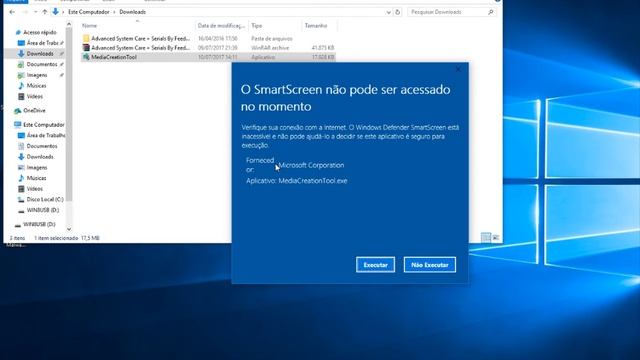
Task: Open pinned Imagens under Acesso rápido
Action: (37, 75)
